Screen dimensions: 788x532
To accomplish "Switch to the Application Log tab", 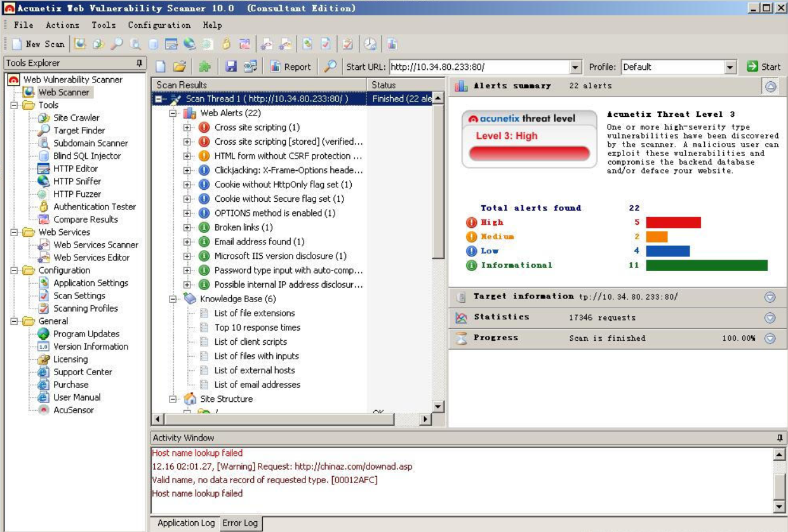I will pos(186,523).
